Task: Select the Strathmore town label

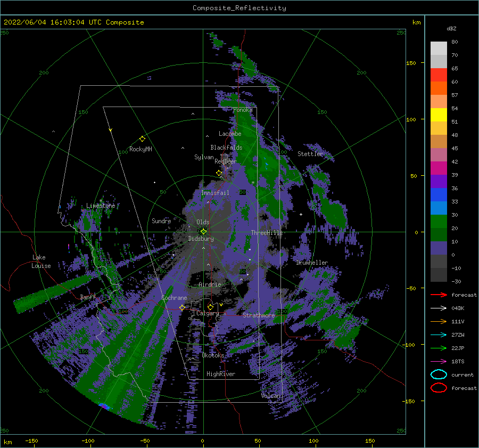Action: pyautogui.click(x=259, y=315)
